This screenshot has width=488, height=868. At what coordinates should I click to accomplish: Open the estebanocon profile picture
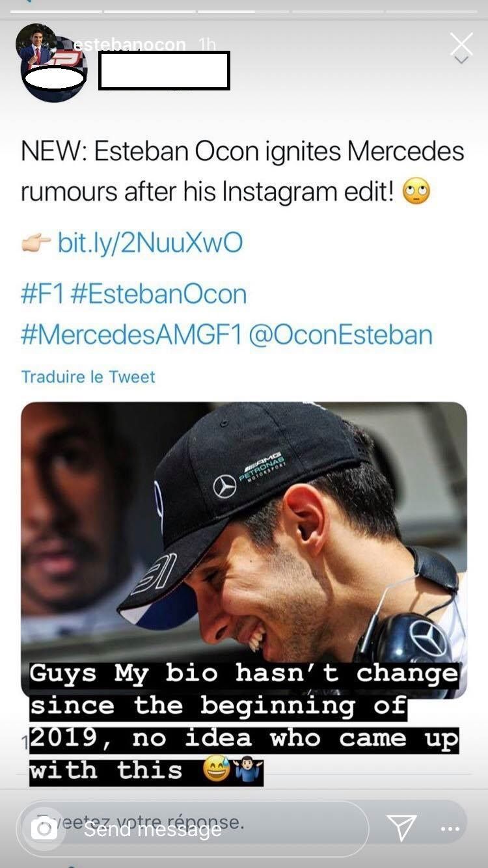(38, 45)
